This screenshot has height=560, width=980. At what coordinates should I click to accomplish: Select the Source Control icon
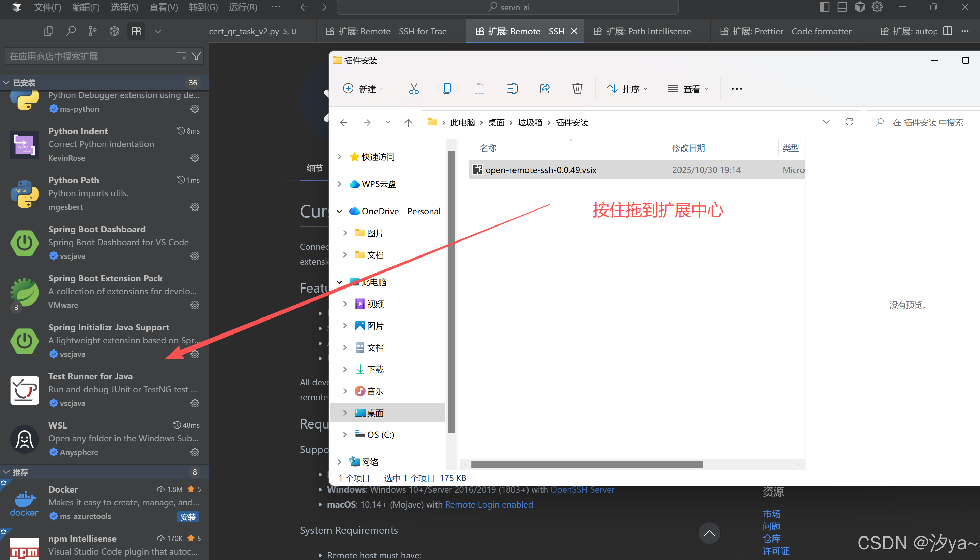point(92,31)
